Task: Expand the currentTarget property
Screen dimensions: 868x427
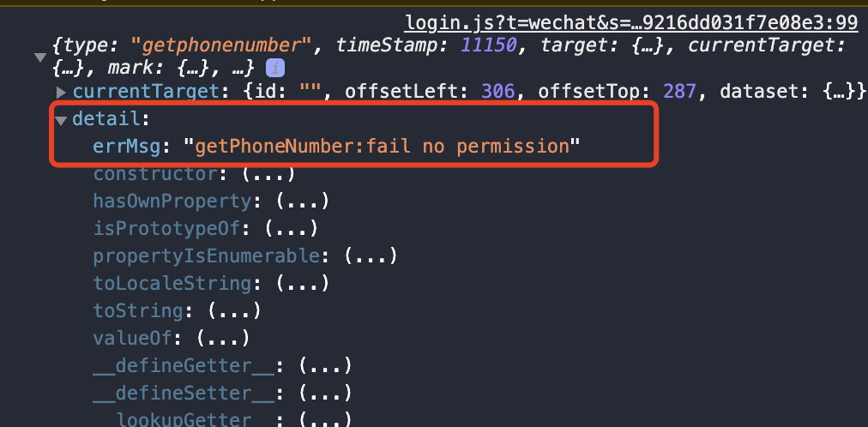Action: pyautogui.click(x=62, y=92)
